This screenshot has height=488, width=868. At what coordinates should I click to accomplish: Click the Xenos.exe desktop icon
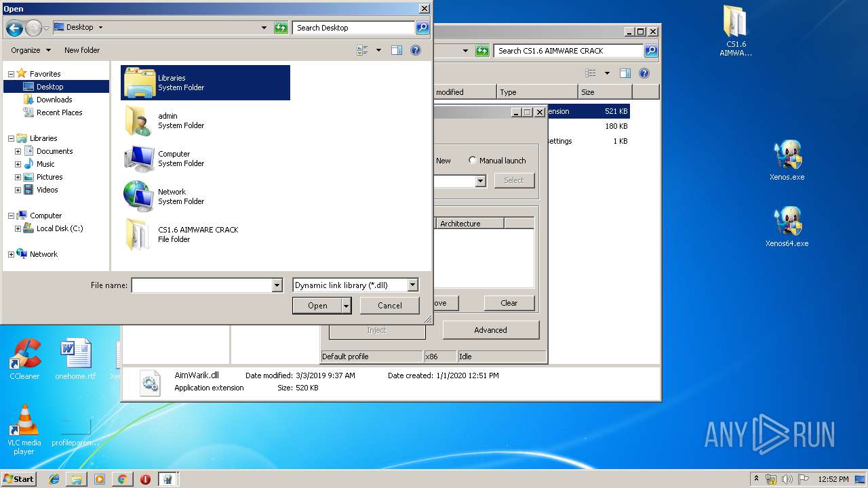787,160
